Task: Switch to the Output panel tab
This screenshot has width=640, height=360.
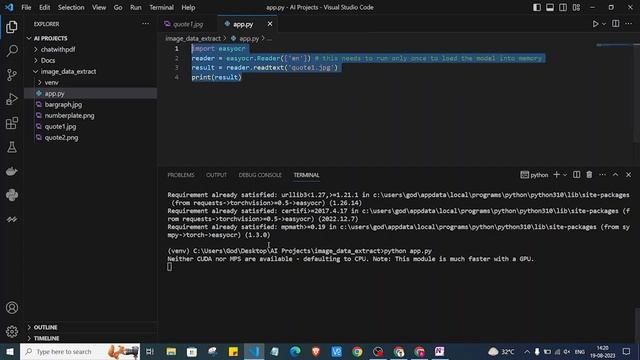Action: 216,175
